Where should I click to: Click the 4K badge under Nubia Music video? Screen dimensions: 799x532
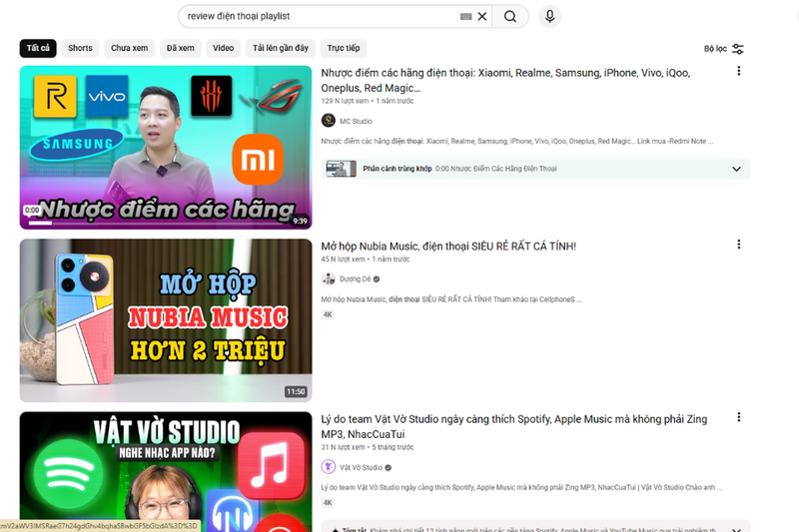pos(328,314)
